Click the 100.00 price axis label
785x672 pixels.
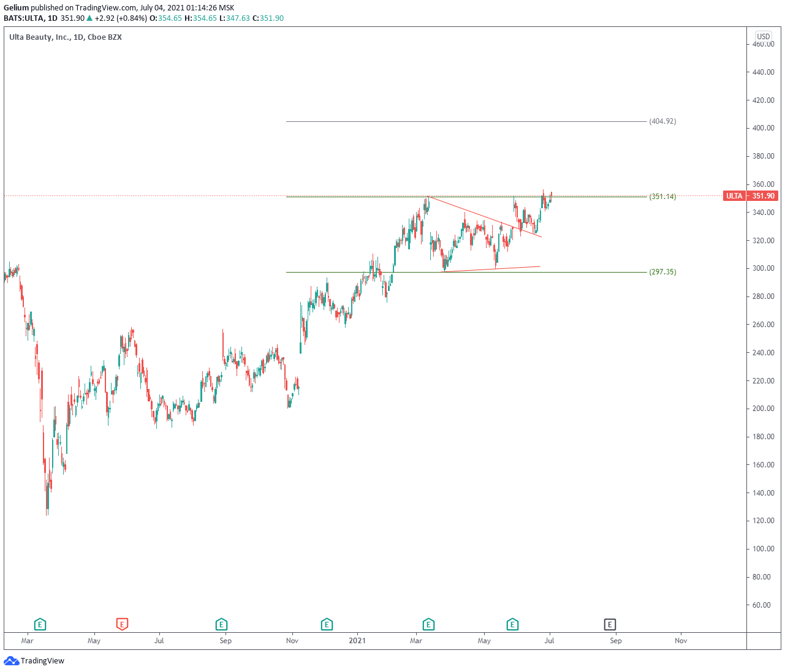[764, 549]
